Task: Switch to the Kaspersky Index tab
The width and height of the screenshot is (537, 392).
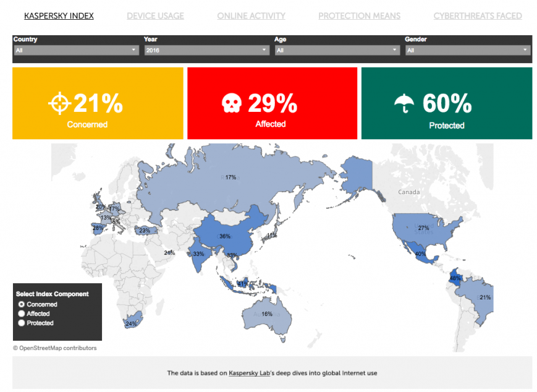Action: coord(59,15)
